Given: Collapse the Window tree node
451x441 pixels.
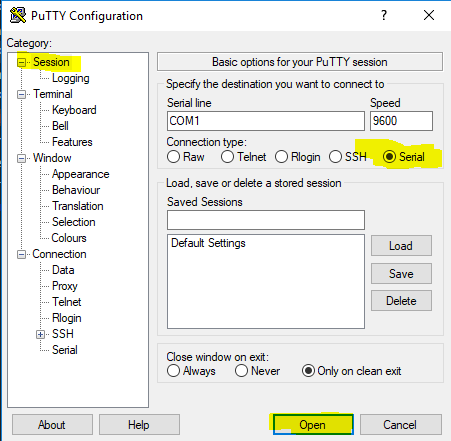Looking at the screenshot, I should 21,158.
